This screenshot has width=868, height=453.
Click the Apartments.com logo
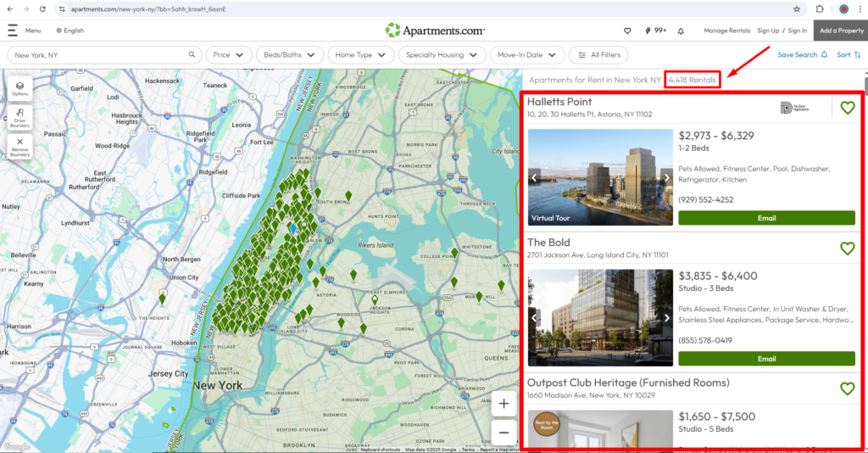point(435,31)
